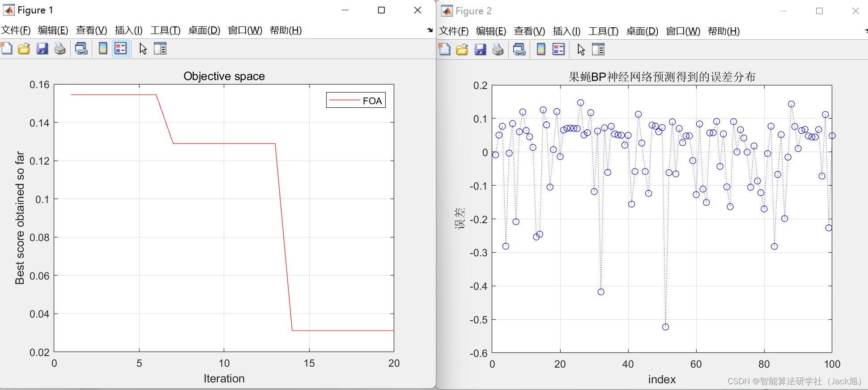Open 工具(T) menu in Figure 1
This screenshot has height=390, width=868.
coord(166,30)
